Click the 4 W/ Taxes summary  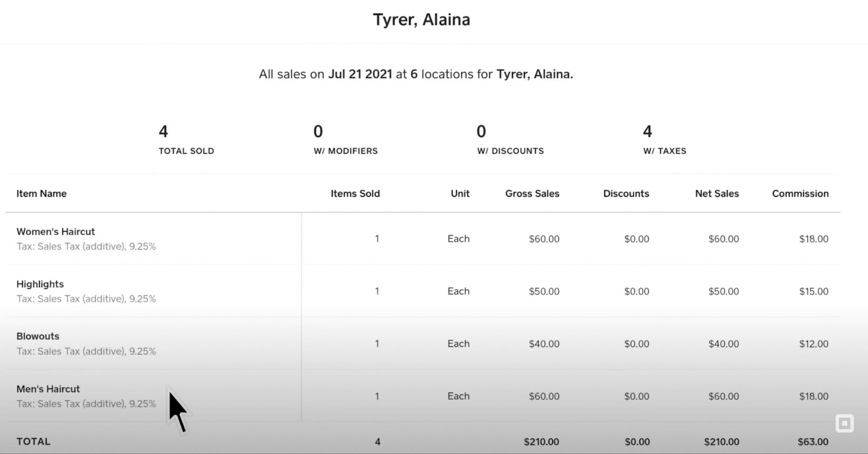point(665,140)
